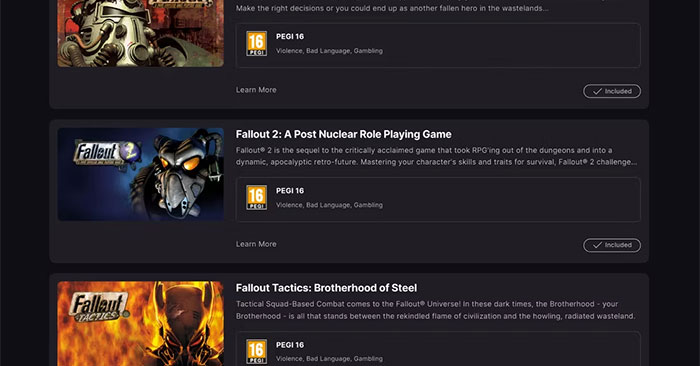Click checkmark icon in top card Included button
Screen dimensions: 700x366
click(597, 91)
